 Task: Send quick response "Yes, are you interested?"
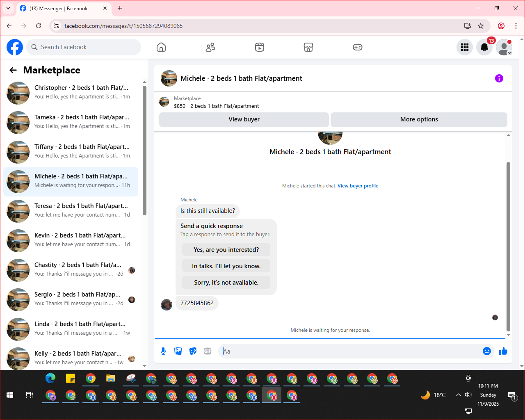226,250
